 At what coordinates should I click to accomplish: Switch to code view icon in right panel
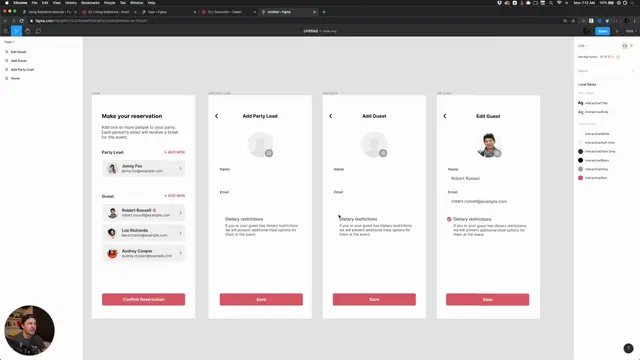(x=624, y=46)
